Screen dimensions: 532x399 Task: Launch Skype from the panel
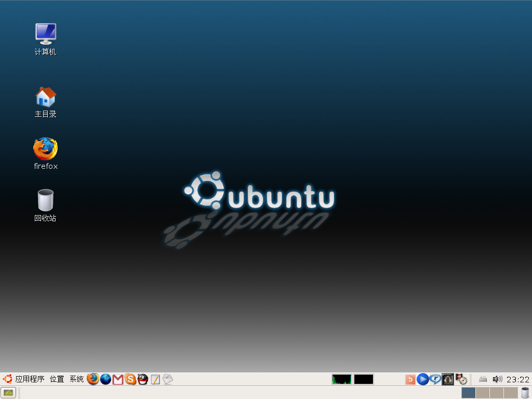point(130,379)
